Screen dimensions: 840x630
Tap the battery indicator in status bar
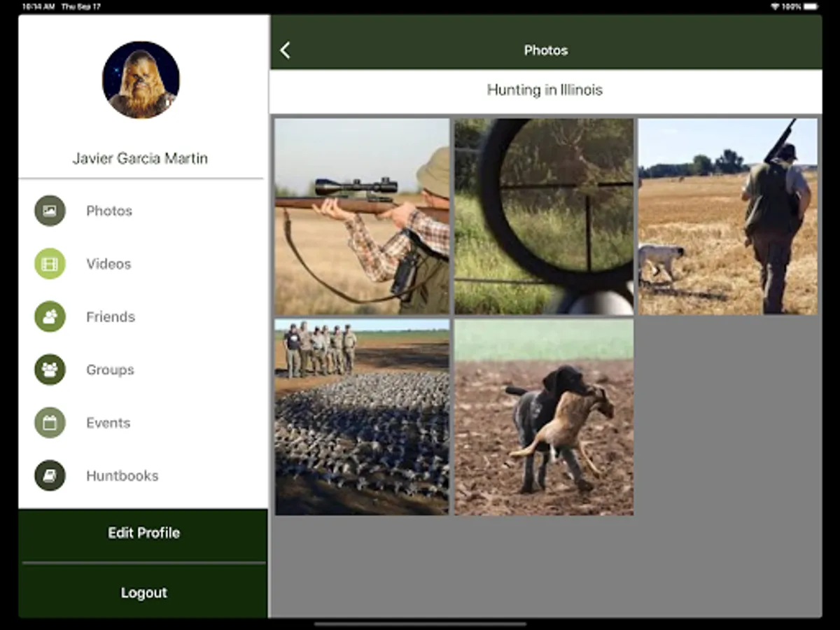click(811, 6)
